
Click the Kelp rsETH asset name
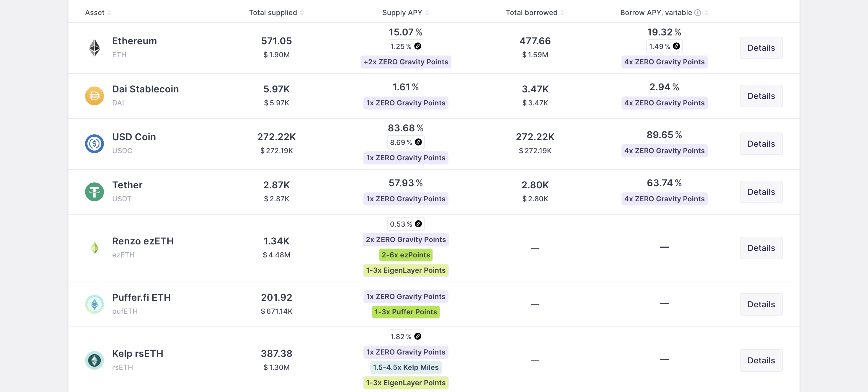[138, 354]
